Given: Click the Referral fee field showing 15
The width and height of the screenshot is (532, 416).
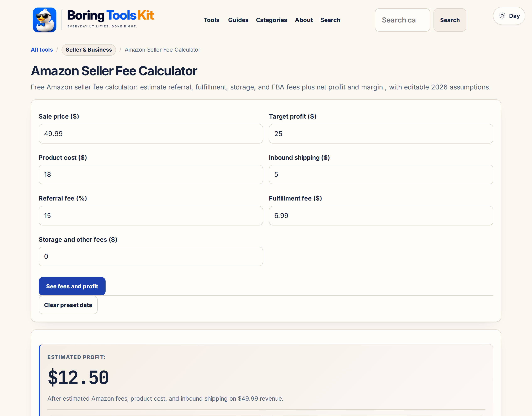Looking at the screenshot, I should 151,215.
